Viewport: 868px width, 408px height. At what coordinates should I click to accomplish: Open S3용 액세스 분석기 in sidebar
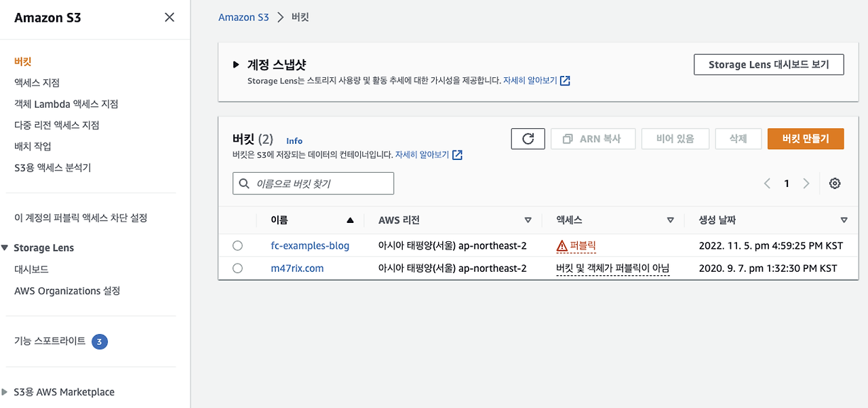click(x=53, y=168)
